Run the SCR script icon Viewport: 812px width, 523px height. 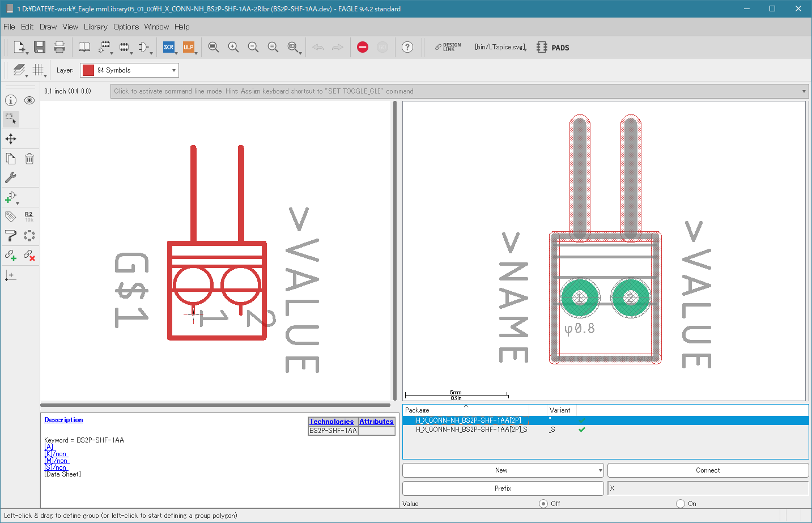click(x=168, y=47)
